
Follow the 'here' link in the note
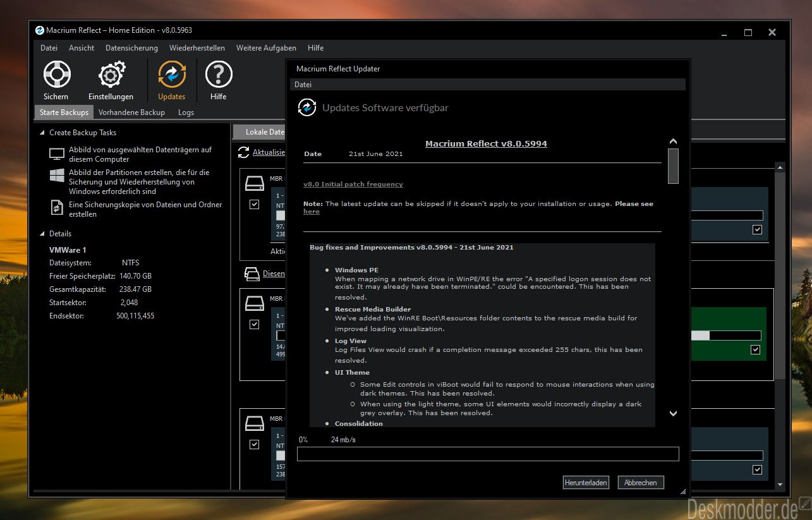click(x=311, y=212)
